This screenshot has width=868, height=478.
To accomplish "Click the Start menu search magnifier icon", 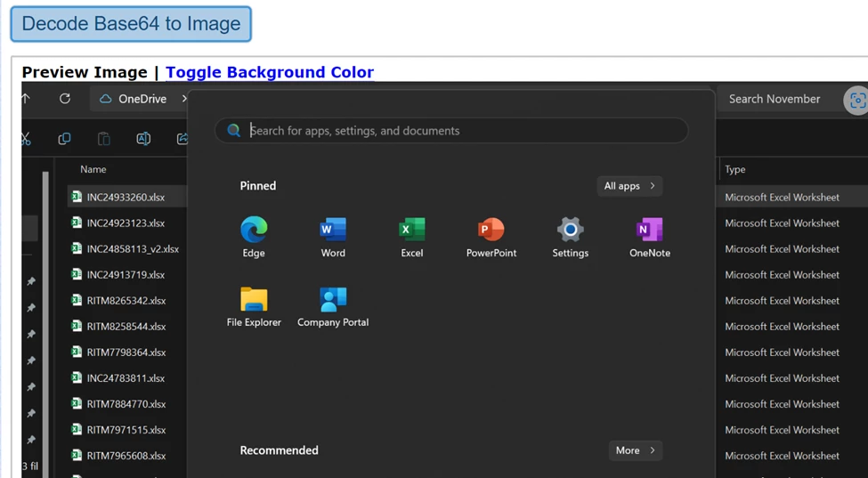I will 233,131.
